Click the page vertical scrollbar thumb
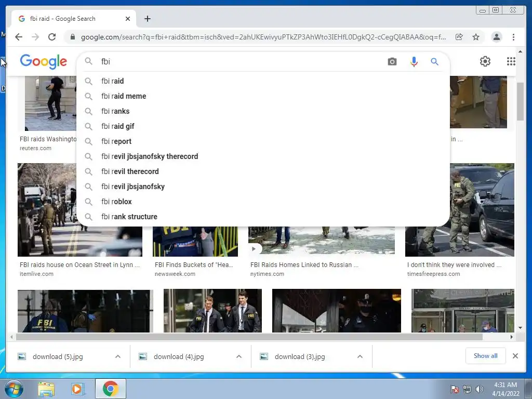532x399 pixels. click(x=520, y=101)
